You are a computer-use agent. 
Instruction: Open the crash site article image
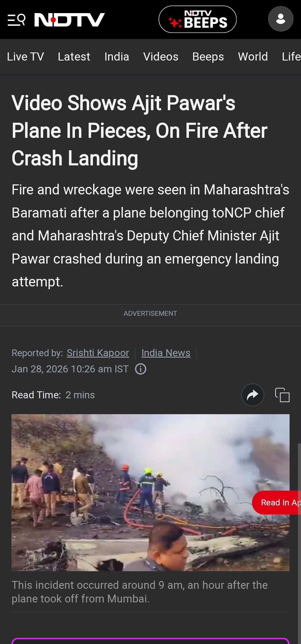point(151,493)
